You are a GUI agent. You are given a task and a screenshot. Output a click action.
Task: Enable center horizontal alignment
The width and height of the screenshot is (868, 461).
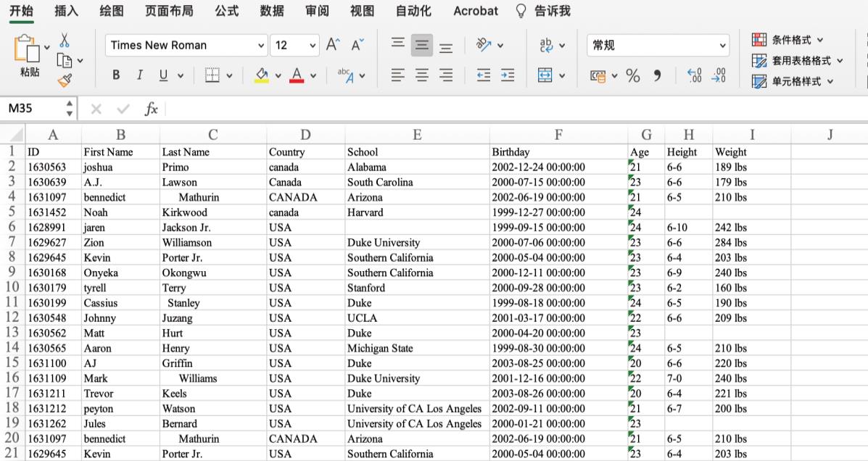click(421, 75)
